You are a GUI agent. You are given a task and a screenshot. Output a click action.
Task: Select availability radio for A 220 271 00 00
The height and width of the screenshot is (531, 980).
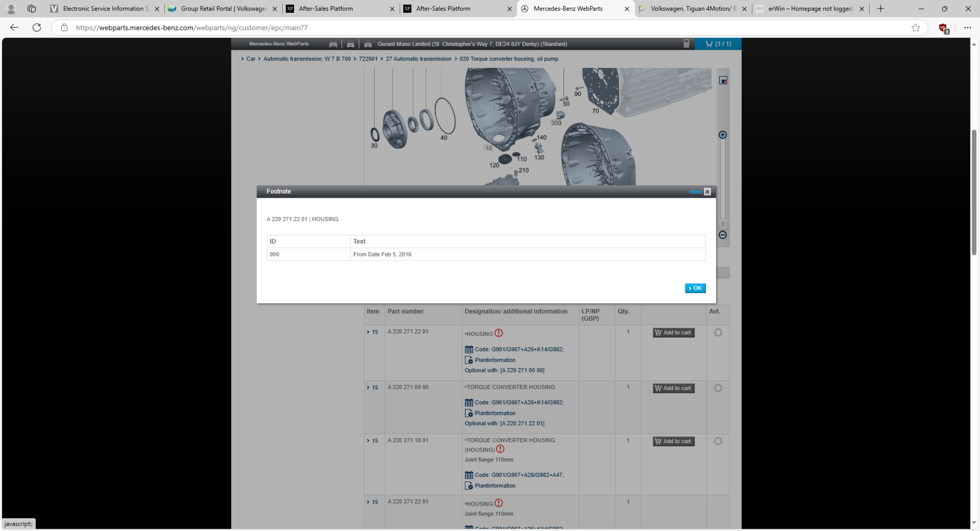718,388
